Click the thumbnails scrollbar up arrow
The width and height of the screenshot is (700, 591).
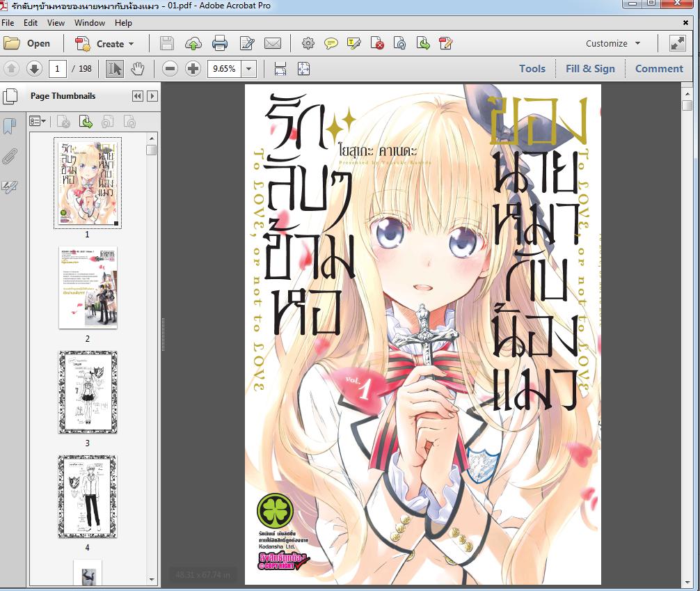click(x=152, y=139)
